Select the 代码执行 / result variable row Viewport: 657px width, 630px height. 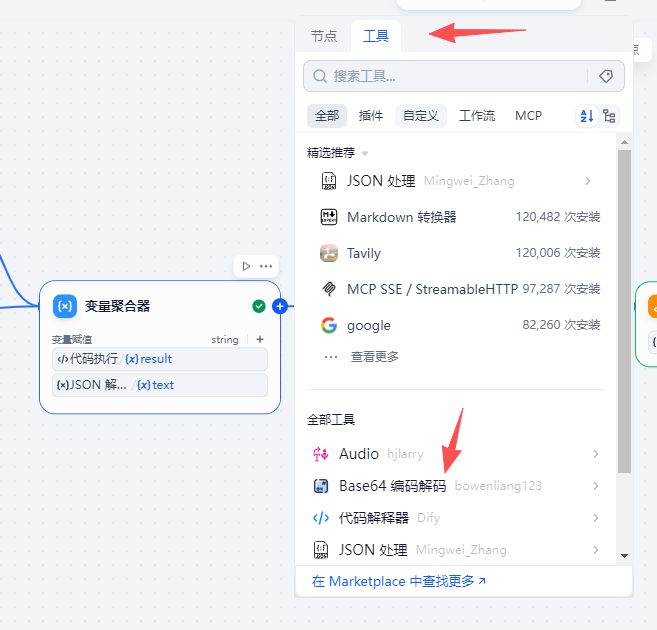160,359
